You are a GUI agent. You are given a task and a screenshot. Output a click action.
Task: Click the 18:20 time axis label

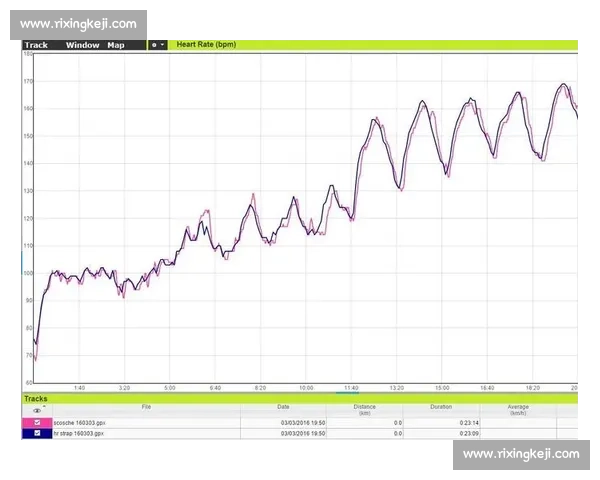(x=533, y=388)
